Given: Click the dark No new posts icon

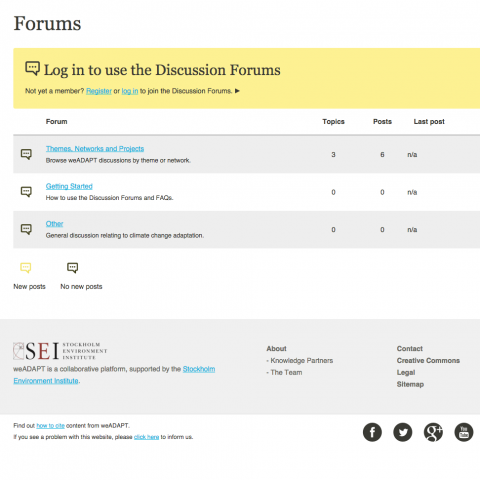Looking at the screenshot, I should [72, 268].
